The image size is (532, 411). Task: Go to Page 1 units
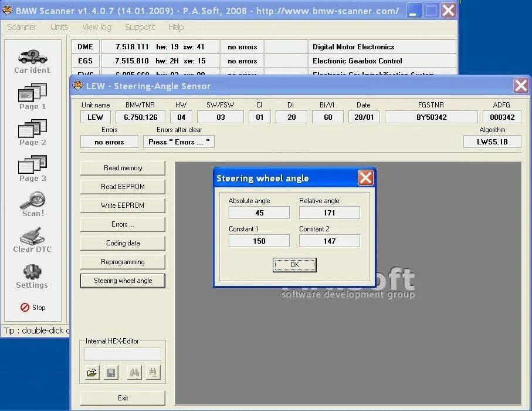(33, 97)
